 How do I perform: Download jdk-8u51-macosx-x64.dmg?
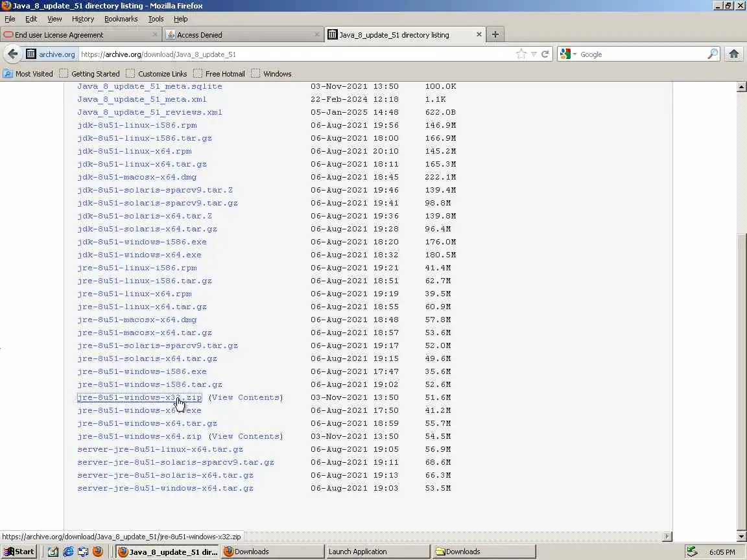(137, 177)
